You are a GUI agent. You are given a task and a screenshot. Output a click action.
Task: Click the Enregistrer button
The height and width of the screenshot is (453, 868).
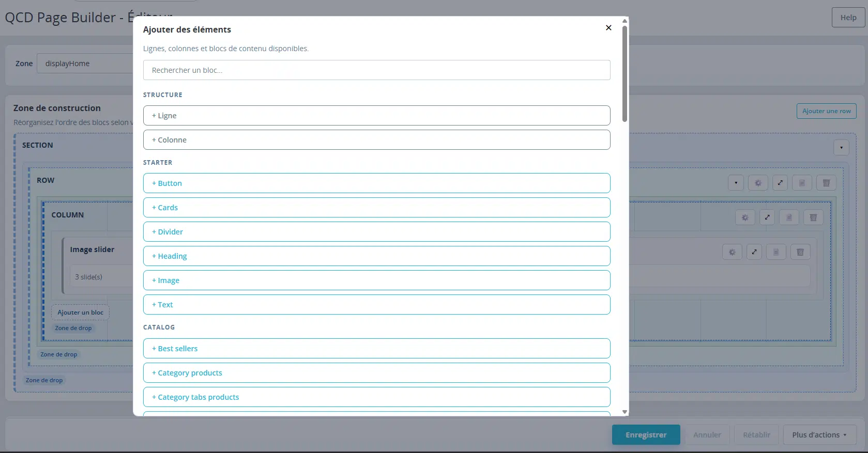point(646,435)
